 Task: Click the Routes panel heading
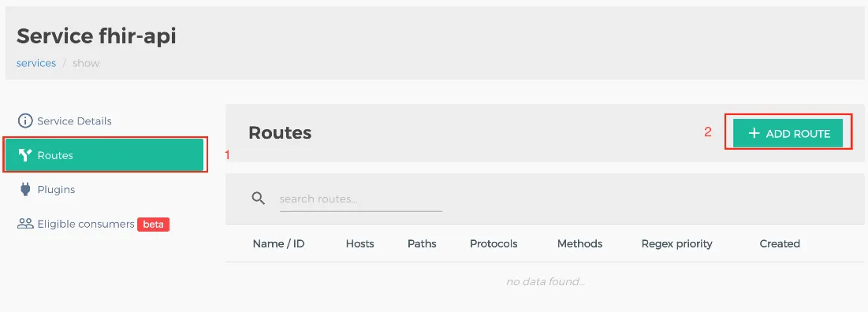[280, 133]
